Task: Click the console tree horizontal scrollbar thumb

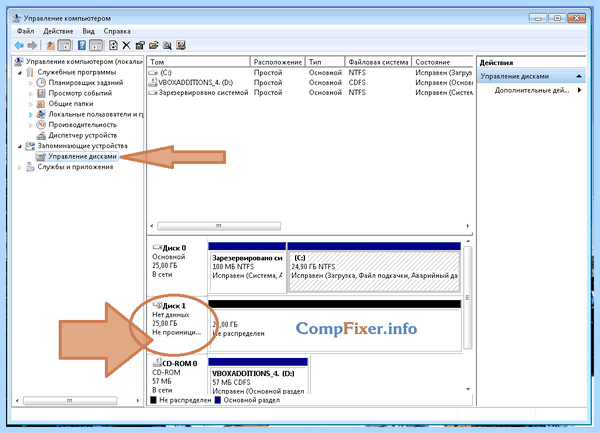Action: [70, 400]
